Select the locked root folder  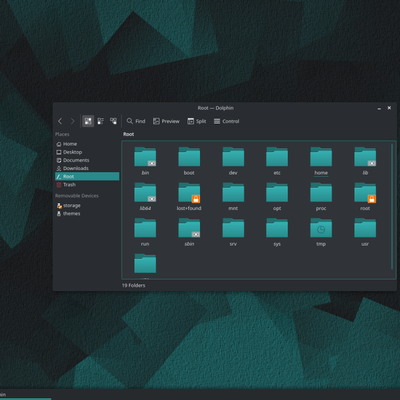[x=365, y=196]
